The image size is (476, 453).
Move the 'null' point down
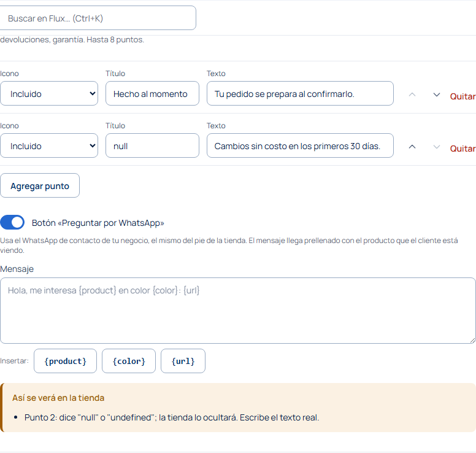pos(437,147)
